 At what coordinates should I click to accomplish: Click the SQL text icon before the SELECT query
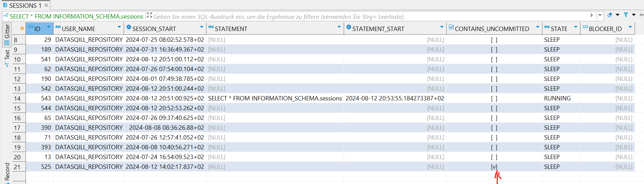[6, 16]
